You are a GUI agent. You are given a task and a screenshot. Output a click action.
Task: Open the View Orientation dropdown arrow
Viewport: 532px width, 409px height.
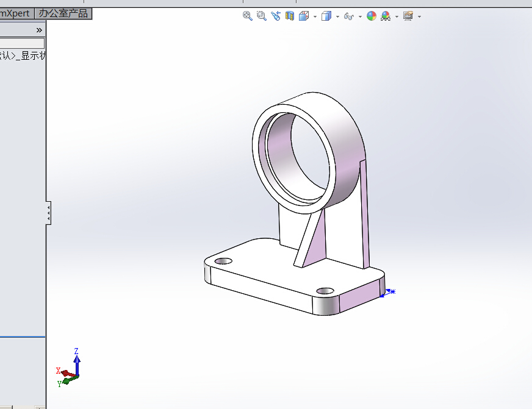pos(315,16)
